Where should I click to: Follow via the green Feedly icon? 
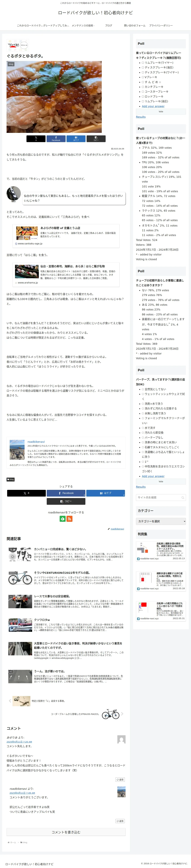[x=62, y=519]
